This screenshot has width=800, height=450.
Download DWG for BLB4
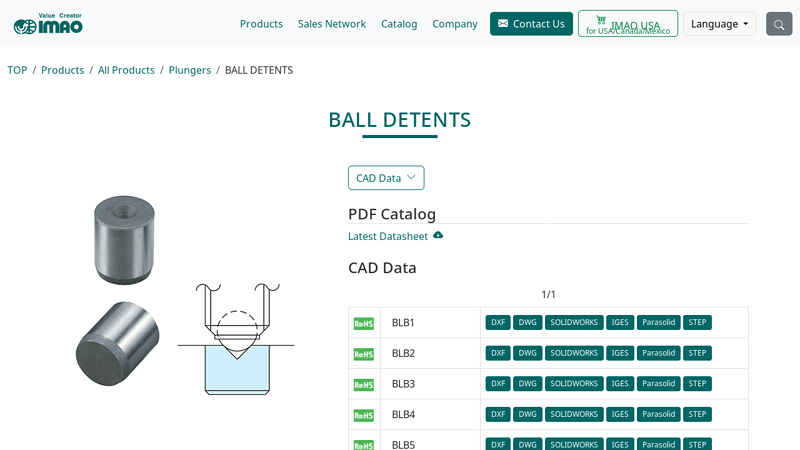pyautogui.click(x=528, y=414)
